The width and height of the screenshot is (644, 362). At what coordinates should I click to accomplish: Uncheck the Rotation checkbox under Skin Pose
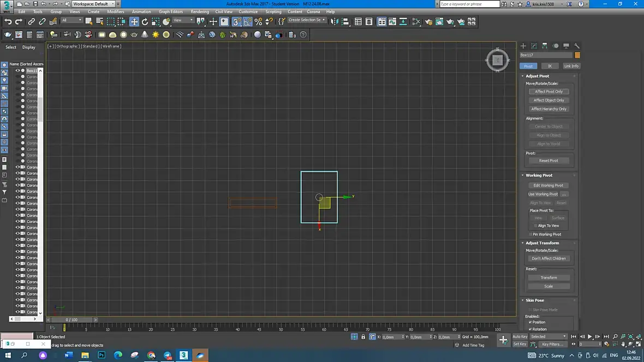coord(530,329)
